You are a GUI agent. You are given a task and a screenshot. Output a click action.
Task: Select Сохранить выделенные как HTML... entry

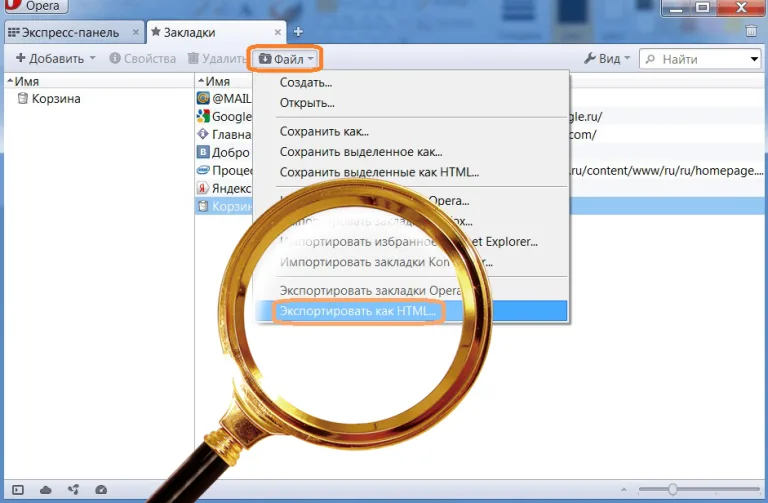(x=410, y=172)
